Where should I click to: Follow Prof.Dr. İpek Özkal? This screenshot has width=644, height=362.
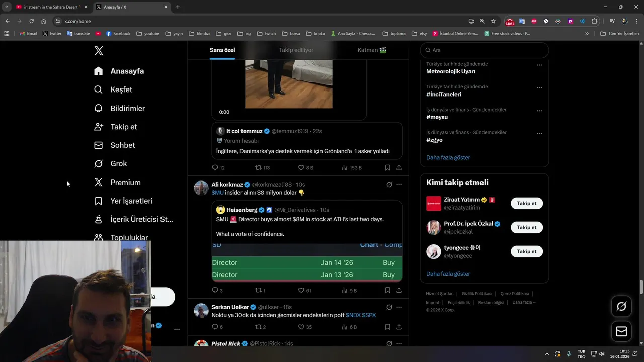[x=527, y=227]
